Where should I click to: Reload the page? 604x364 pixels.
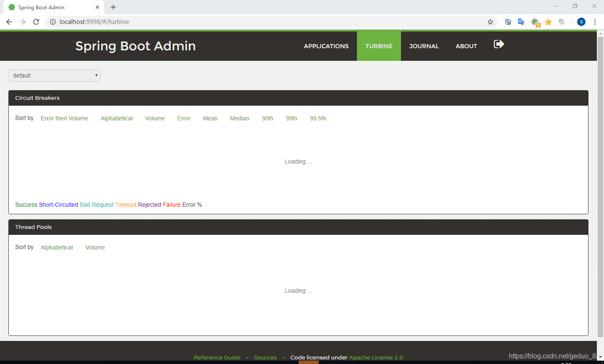[x=36, y=22]
